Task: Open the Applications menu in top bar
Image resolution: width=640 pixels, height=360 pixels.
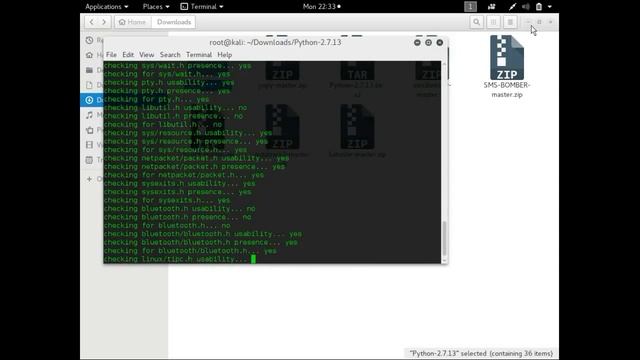Action: (107, 7)
